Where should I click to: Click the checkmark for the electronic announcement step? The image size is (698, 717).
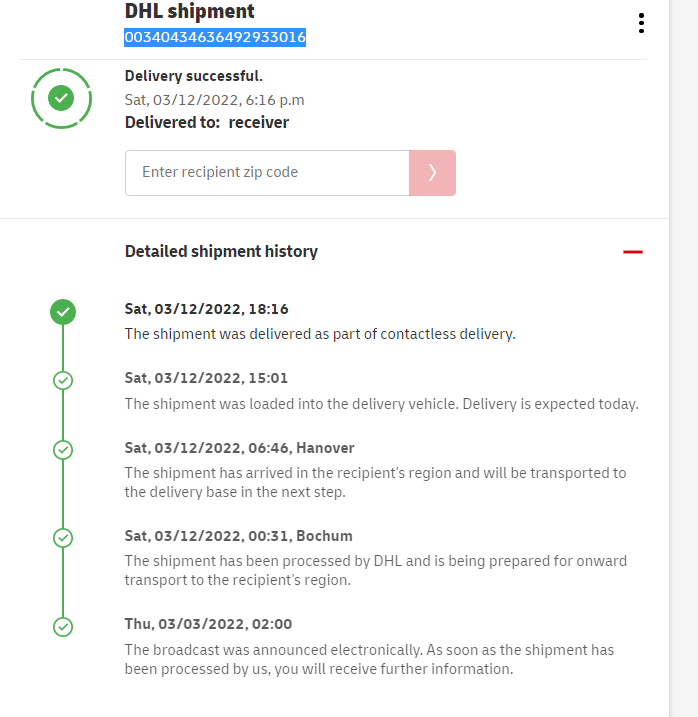point(63,627)
